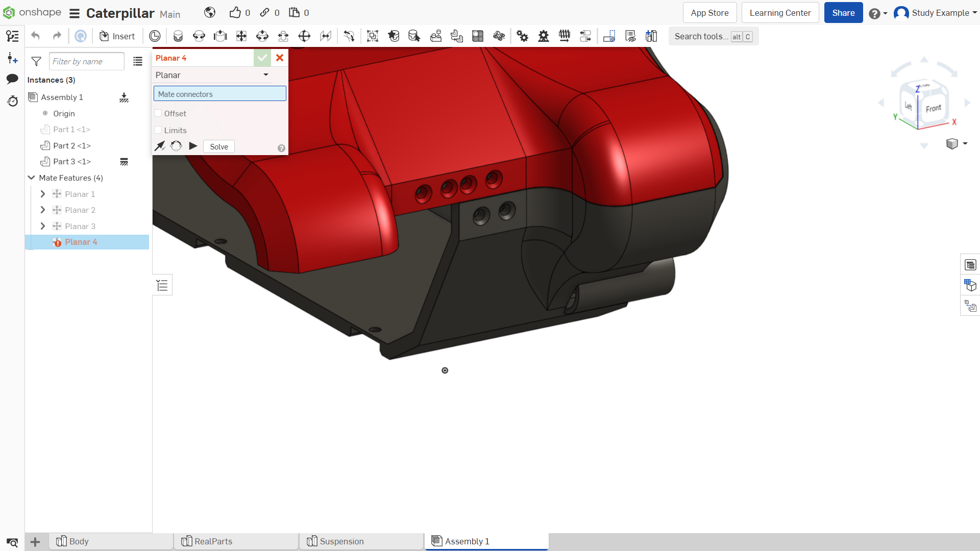980x551 pixels.
Task: Switch to the Suspension tab
Action: [361, 541]
